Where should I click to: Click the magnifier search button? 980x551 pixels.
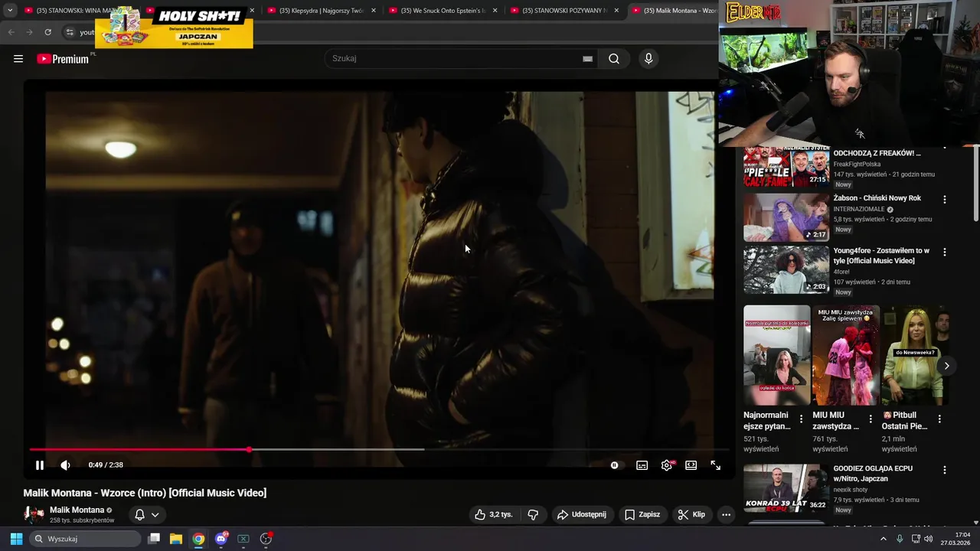[x=614, y=59]
